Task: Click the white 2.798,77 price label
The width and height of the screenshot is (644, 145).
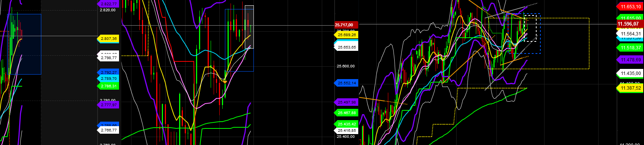Action: (x=108, y=58)
